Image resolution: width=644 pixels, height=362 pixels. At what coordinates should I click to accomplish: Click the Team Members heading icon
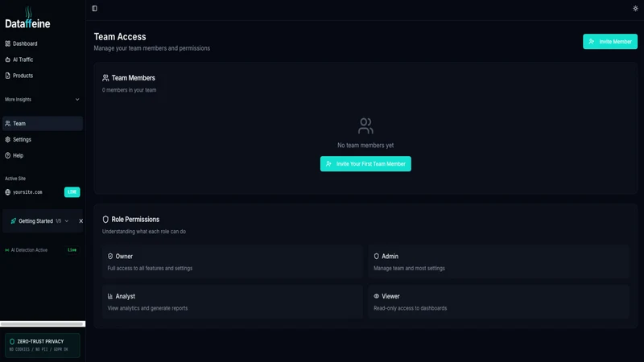(x=105, y=78)
